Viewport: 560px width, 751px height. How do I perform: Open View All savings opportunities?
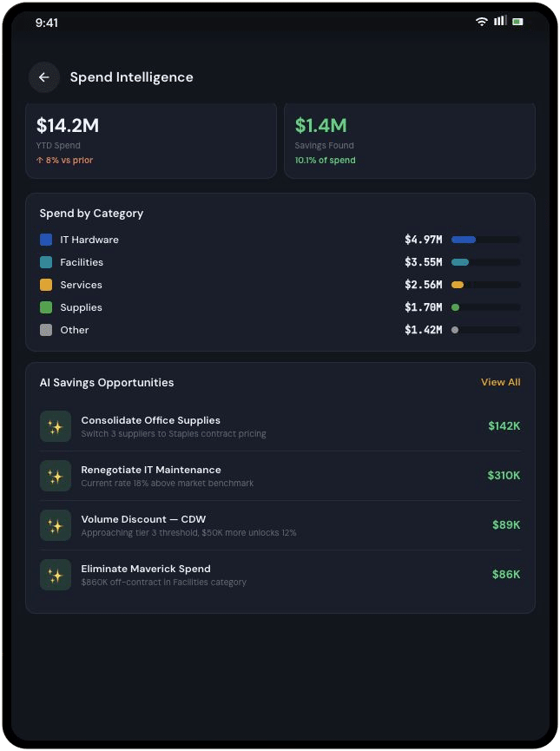[501, 382]
